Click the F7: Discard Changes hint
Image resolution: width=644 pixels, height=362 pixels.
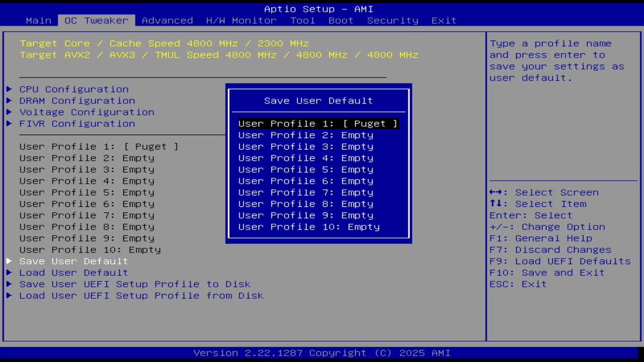550,250
